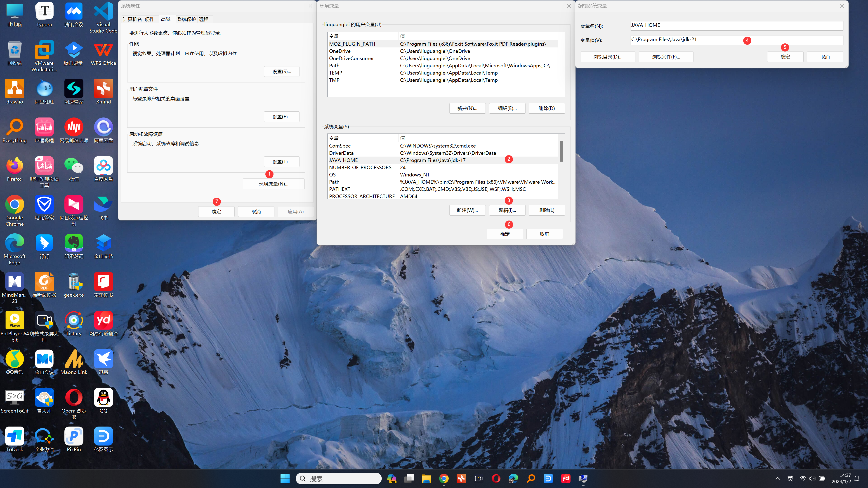This screenshot has width=868, height=488.
Task: Select 硬件 tab in 系统属性
Action: [150, 19]
